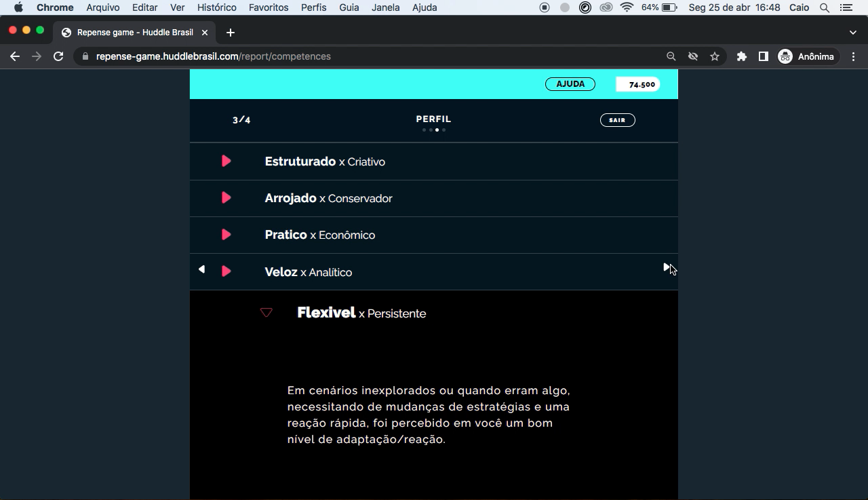Open the Histórico menu
Image resolution: width=868 pixels, height=500 pixels.
coord(216,7)
